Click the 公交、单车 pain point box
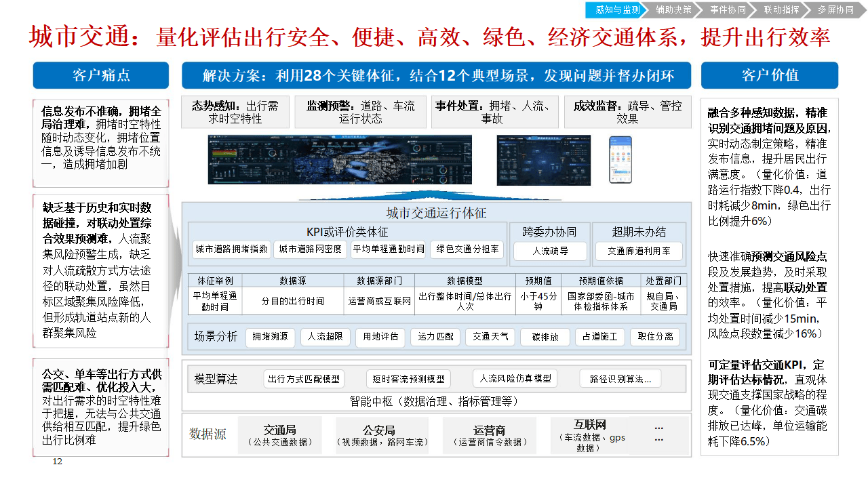The height and width of the screenshot is (488, 868). coord(100,407)
